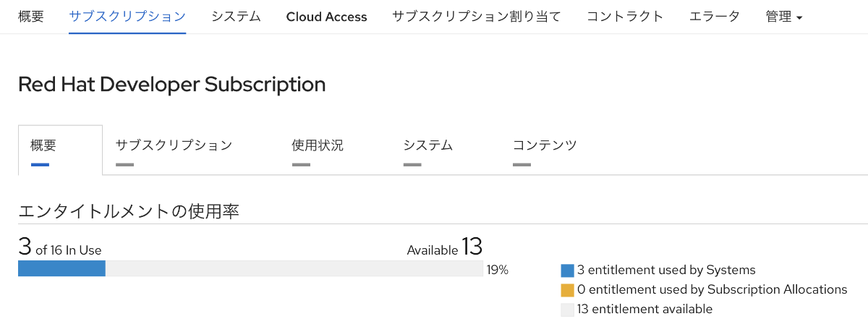The image size is (868, 332).
Task: Expand the 管理 dropdown menu
Action: point(783,17)
